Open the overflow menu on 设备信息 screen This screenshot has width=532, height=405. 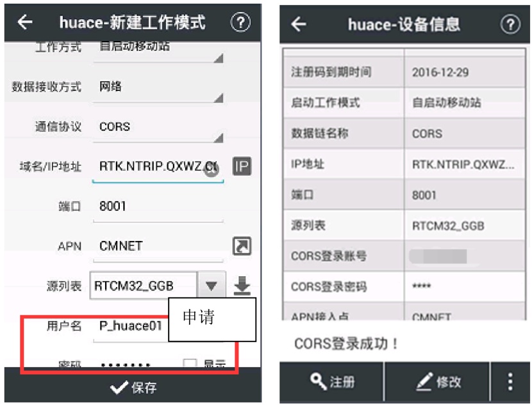point(510,381)
